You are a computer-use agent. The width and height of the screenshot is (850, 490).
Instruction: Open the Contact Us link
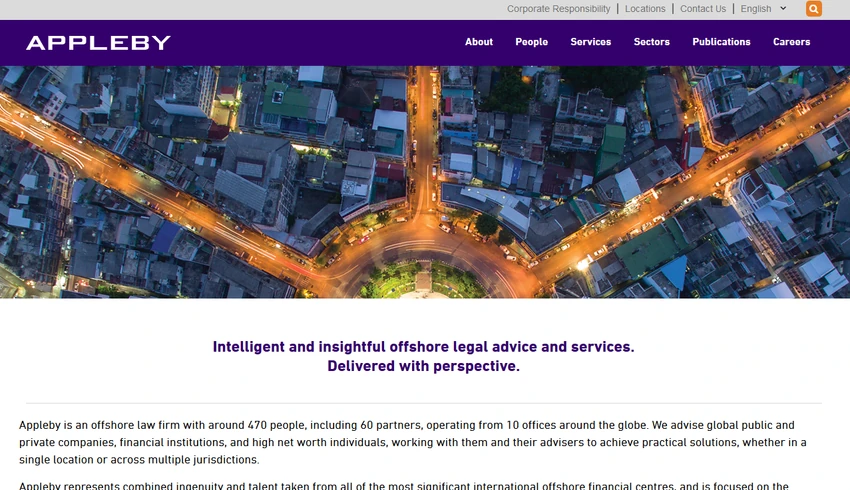point(703,9)
